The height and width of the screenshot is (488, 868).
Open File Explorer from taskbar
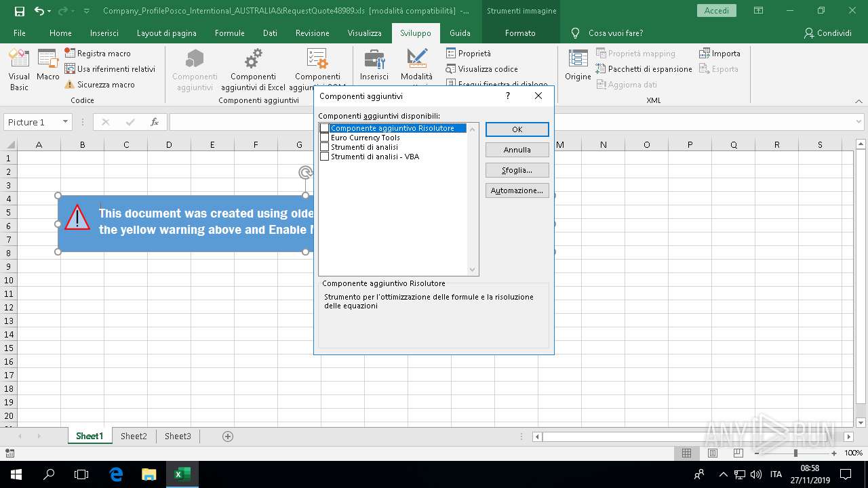coord(149,474)
